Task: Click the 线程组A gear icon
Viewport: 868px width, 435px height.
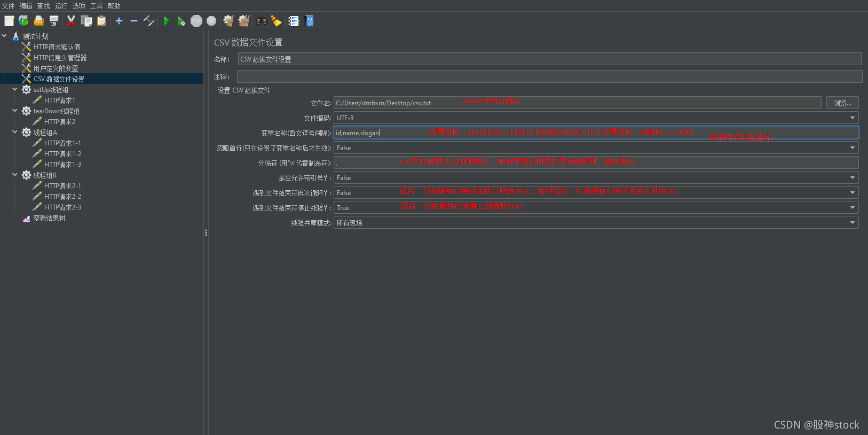Action: pos(26,132)
